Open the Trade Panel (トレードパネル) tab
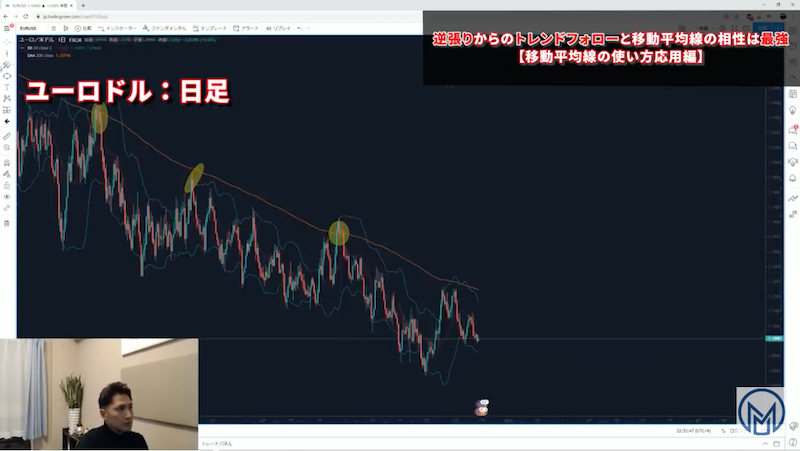The width and height of the screenshot is (800, 451). pos(220,441)
